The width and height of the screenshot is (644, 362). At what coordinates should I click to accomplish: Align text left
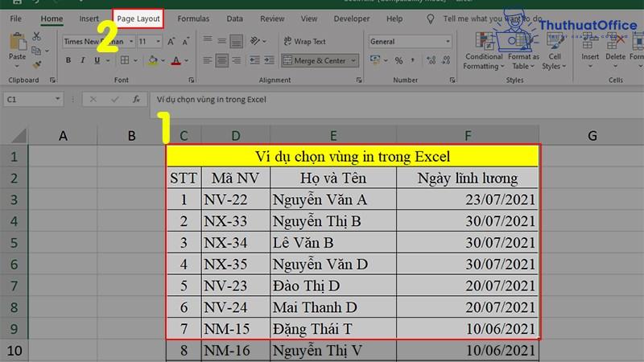(x=208, y=60)
